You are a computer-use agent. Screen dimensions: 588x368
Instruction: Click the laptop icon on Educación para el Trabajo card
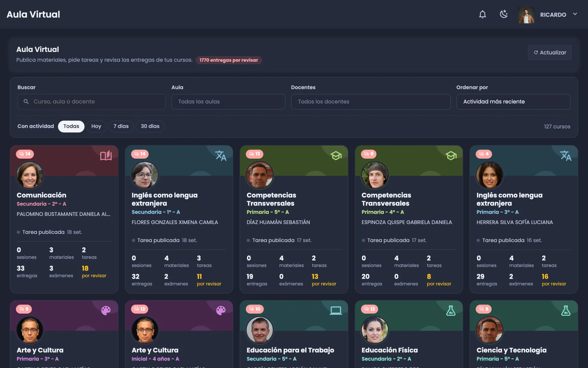(336, 310)
